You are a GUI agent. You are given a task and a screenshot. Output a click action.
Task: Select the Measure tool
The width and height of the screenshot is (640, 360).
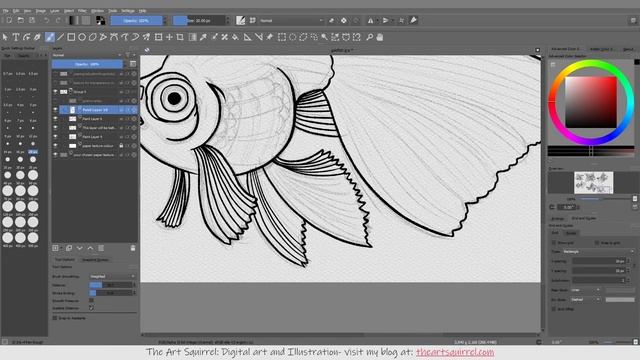259,37
